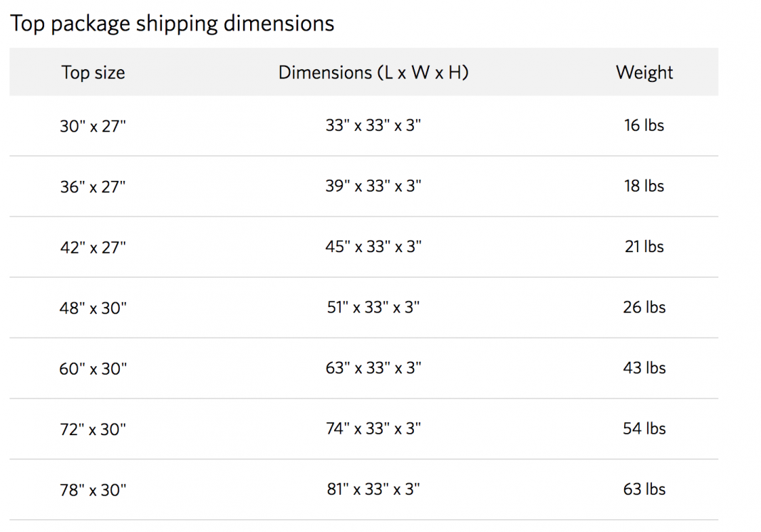
Task: Click the 60" x 30" top size cell
Action: click(x=93, y=369)
